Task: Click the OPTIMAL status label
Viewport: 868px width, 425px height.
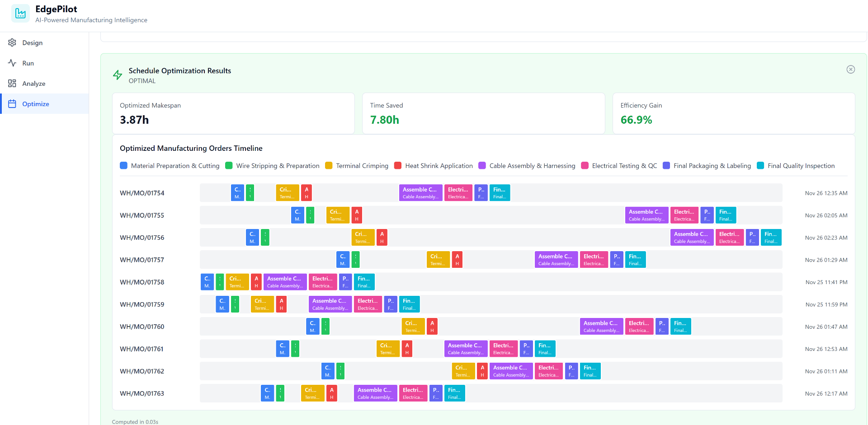Action: click(142, 81)
